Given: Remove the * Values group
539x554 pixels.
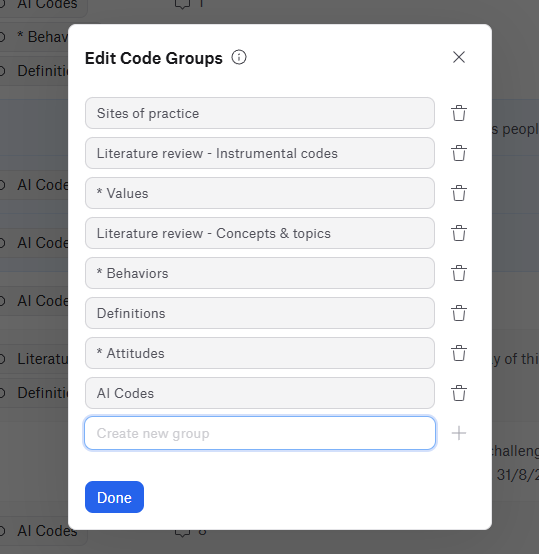Looking at the screenshot, I should pos(459,193).
